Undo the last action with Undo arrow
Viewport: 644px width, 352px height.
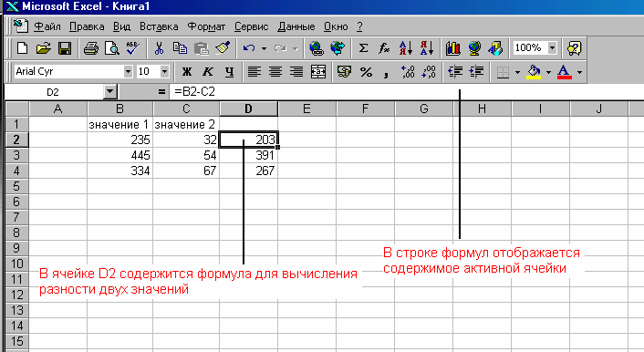click(248, 48)
